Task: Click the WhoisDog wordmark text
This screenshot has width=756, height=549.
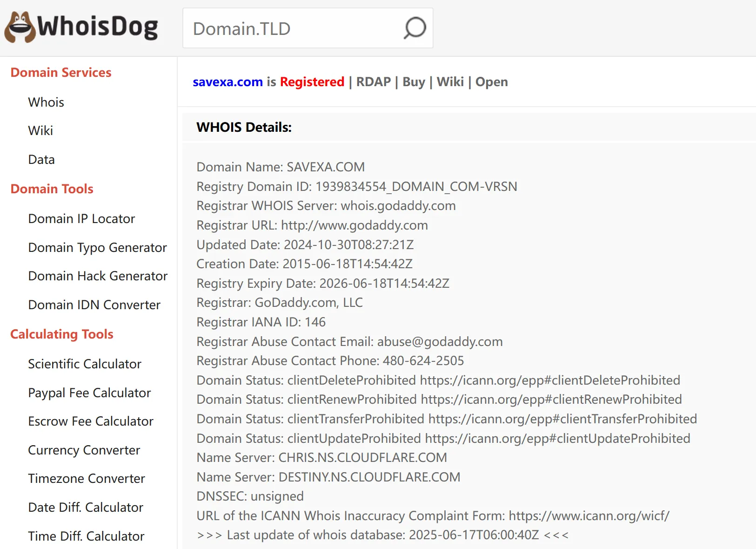Action: coord(98,26)
